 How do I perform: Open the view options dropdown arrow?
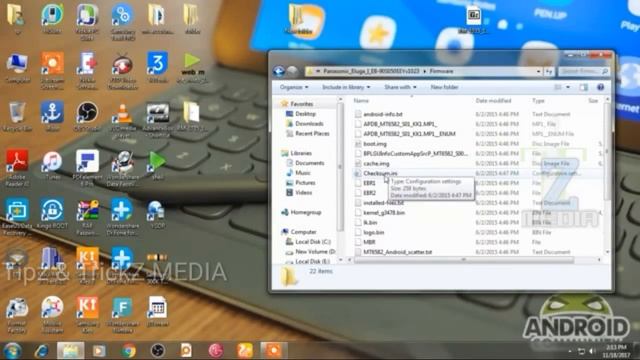pyautogui.click(x=568, y=87)
